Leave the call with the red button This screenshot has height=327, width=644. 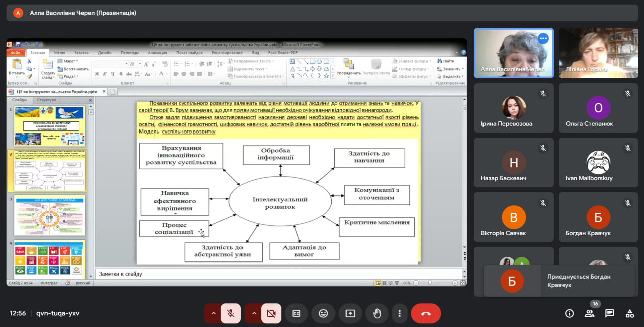(x=426, y=313)
